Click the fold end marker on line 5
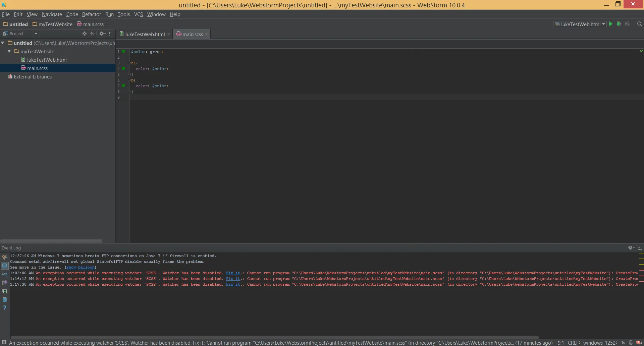644x346 pixels. [129, 74]
